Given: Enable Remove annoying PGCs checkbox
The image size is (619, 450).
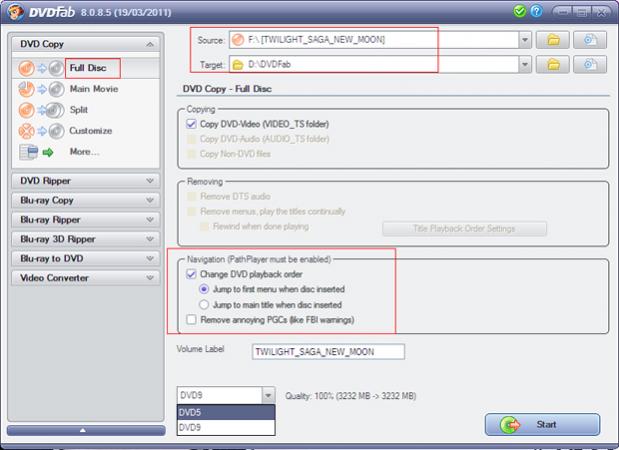Looking at the screenshot, I should pyautogui.click(x=191, y=320).
